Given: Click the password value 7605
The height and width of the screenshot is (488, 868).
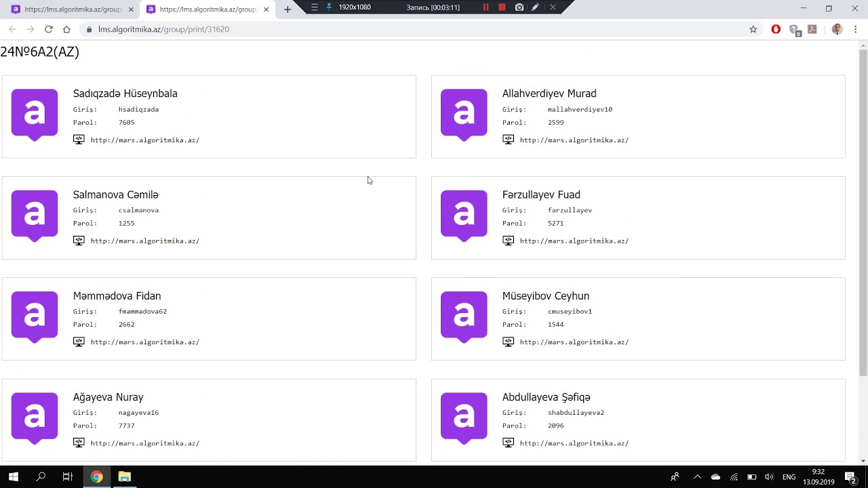Looking at the screenshot, I should point(126,123).
